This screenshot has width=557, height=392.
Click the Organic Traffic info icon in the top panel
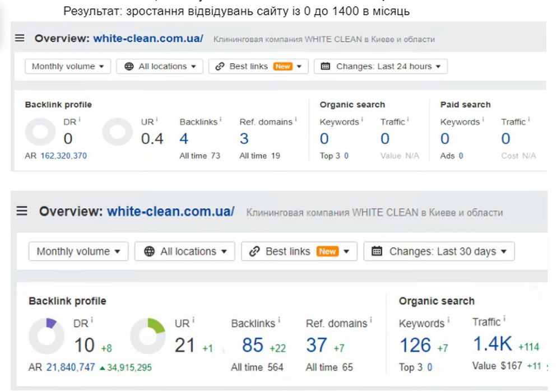(408, 120)
